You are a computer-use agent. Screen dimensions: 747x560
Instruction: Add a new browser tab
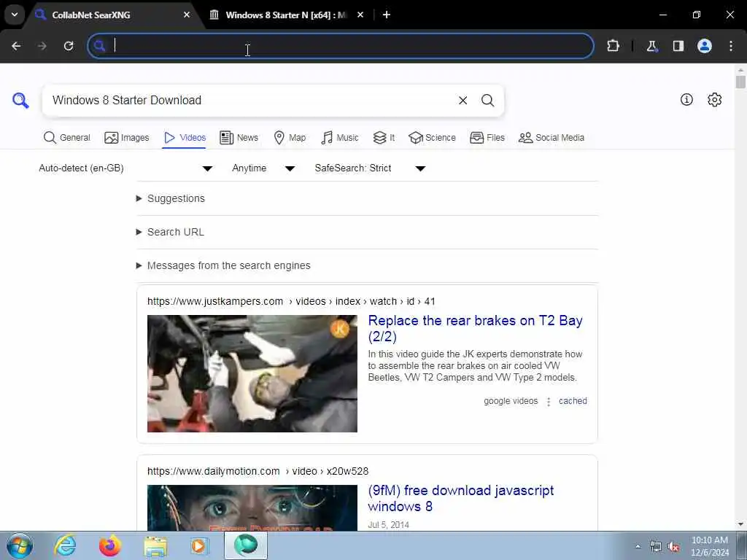pos(387,15)
